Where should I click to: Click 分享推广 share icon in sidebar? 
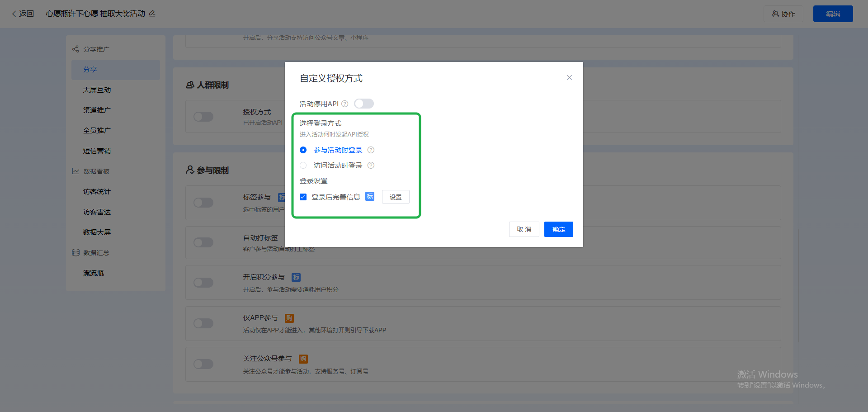click(x=75, y=49)
